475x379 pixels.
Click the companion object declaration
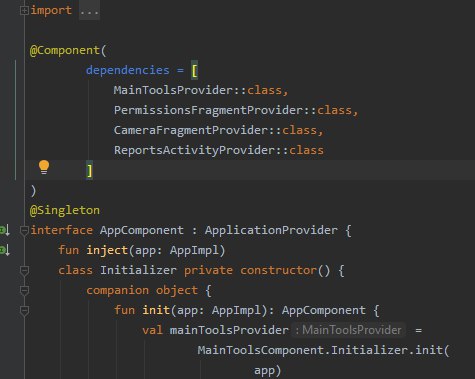142,290
